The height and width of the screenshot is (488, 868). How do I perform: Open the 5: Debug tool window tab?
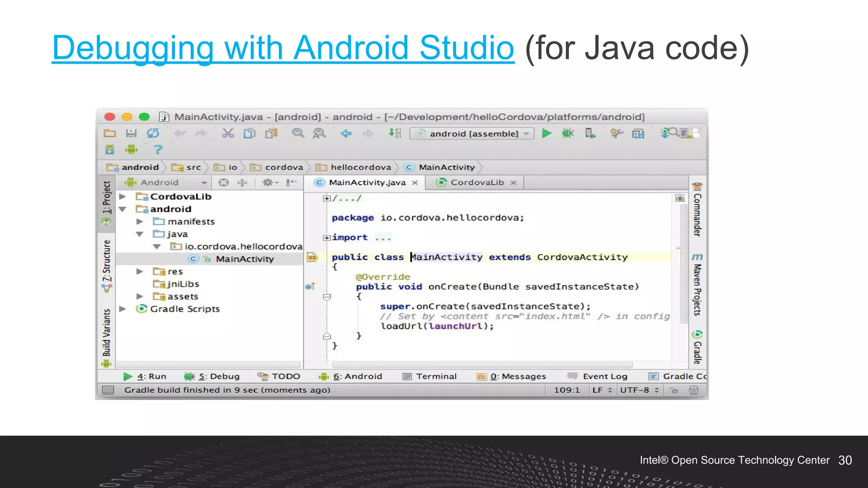point(212,376)
